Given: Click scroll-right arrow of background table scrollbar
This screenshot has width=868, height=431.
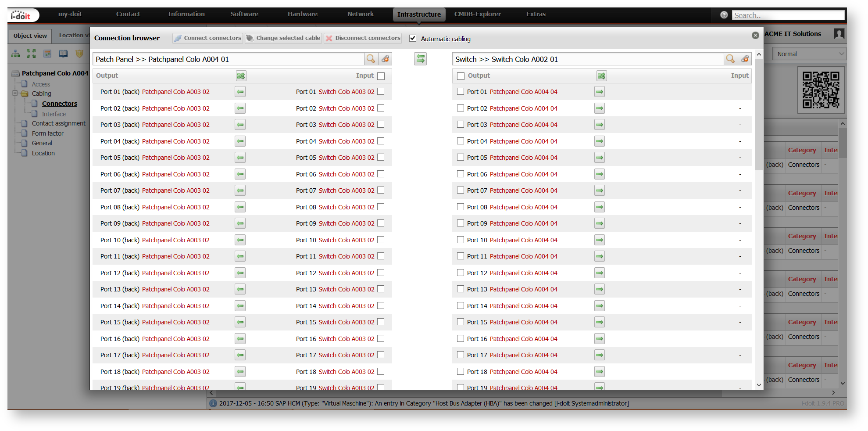Looking at the screenshot, I should pos(833,393).
